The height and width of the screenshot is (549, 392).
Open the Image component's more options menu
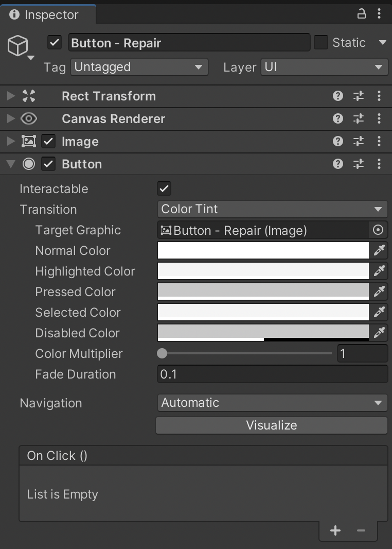(379, 141)
